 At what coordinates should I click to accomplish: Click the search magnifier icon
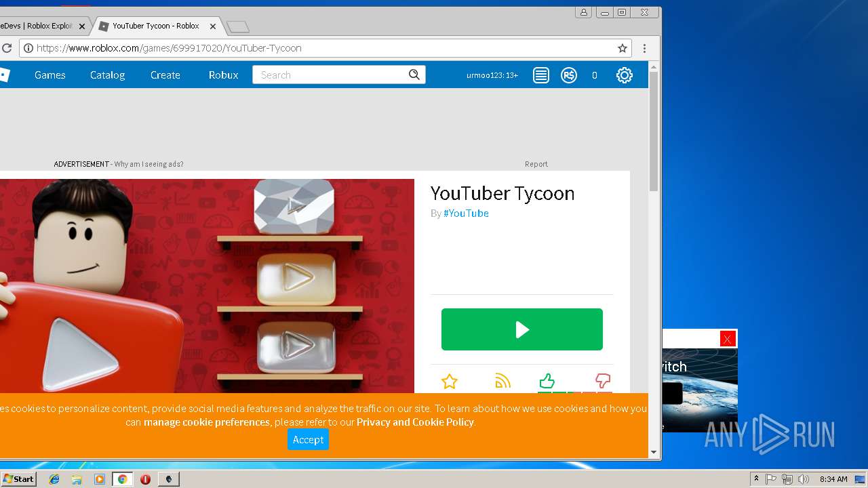(414, 75)
